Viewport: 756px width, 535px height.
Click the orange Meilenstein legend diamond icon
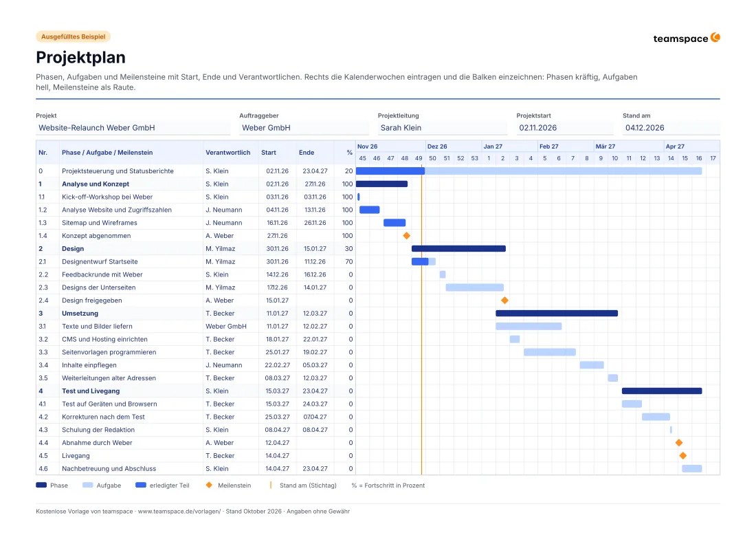click(x=209, y=485)
